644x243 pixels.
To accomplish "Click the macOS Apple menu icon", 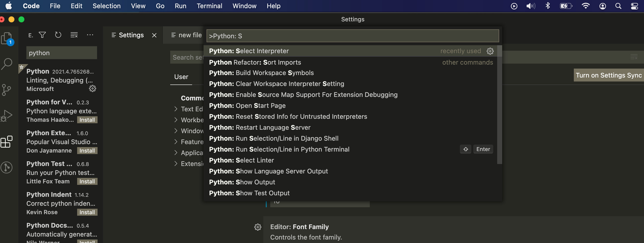I will (x=9, y=6).
